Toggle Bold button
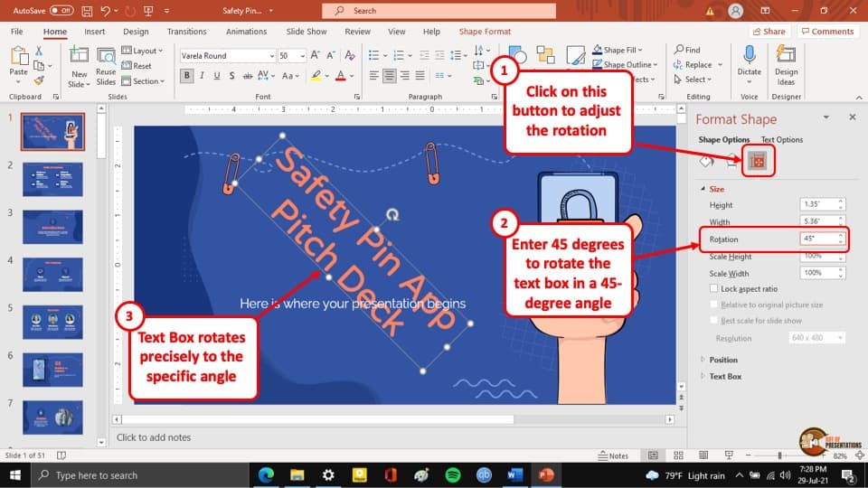868x488 pixels. pos(186,76)
